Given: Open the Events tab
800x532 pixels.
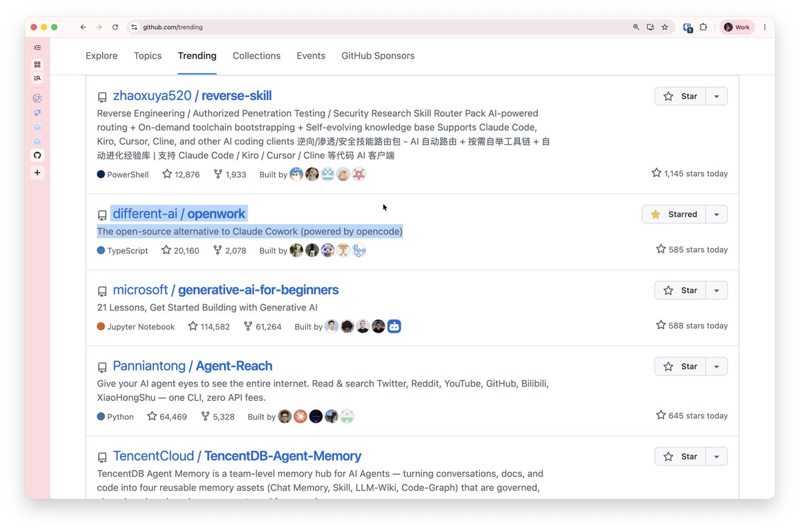Looking at the screenshot, I should coord(311,56).
